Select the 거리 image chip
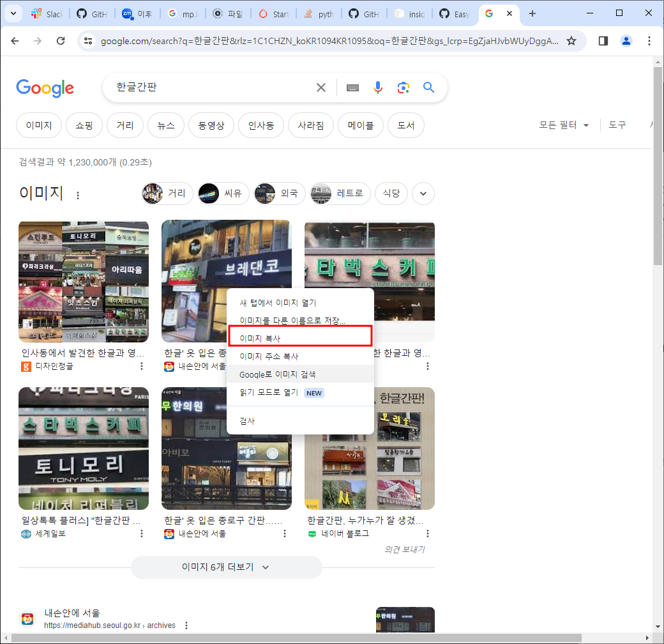 (167, 194)
